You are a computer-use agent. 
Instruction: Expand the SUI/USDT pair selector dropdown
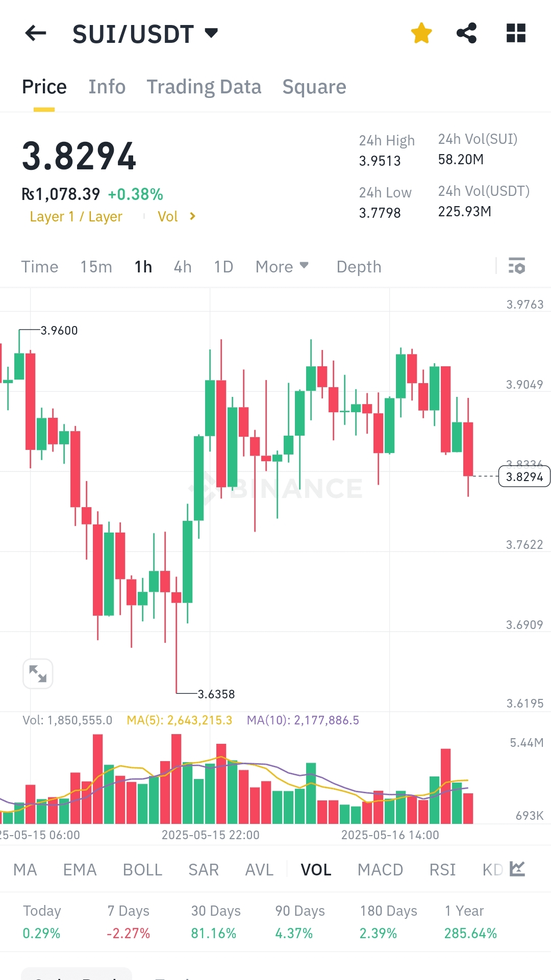[x=211, y=34]
